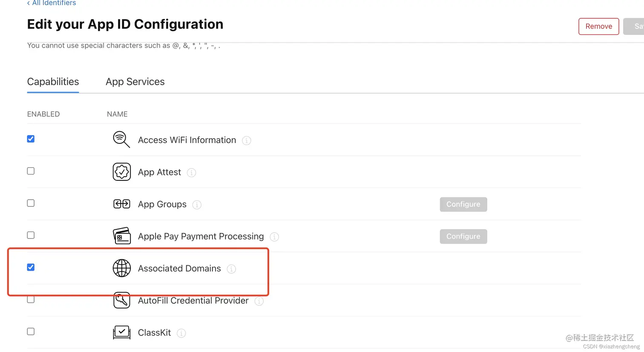Click Configure button for App Groups
This screenshot has height=352, width=644.
[x=463, y=204]
